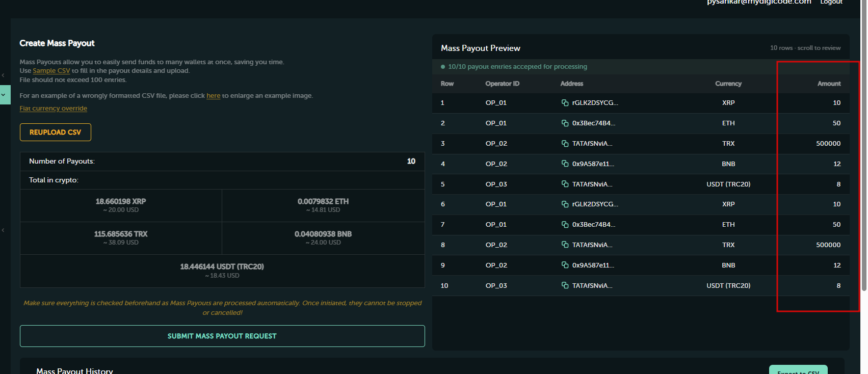Select the Address column header
This screenshot has width=868, height=374.
pyautogui.click(x=572, y=84)
